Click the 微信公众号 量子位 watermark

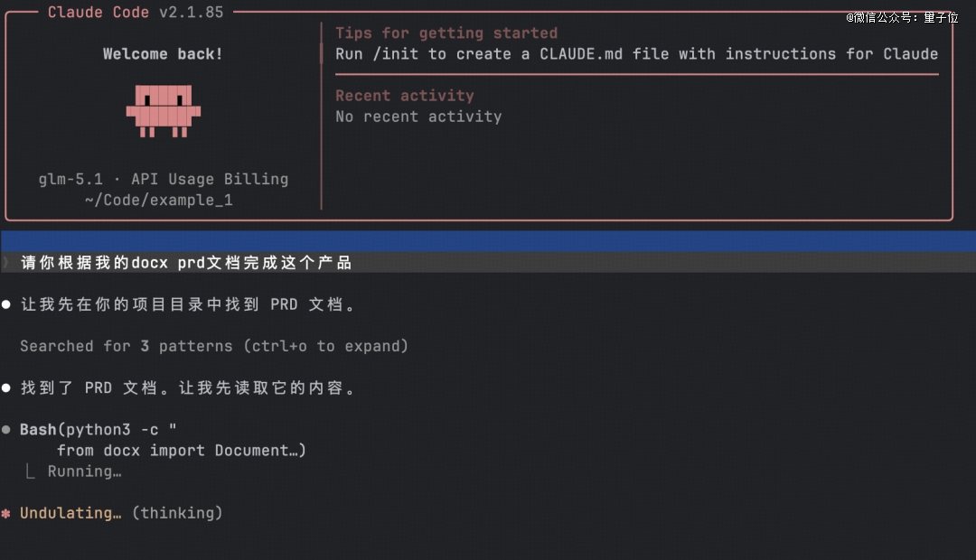pos(902,17)
